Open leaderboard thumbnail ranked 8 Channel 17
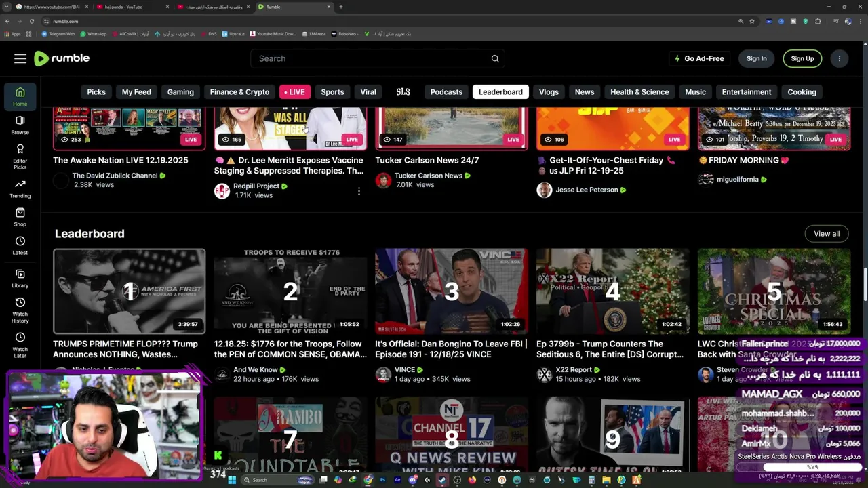This screenshot has height=488, width=868. 452,434
